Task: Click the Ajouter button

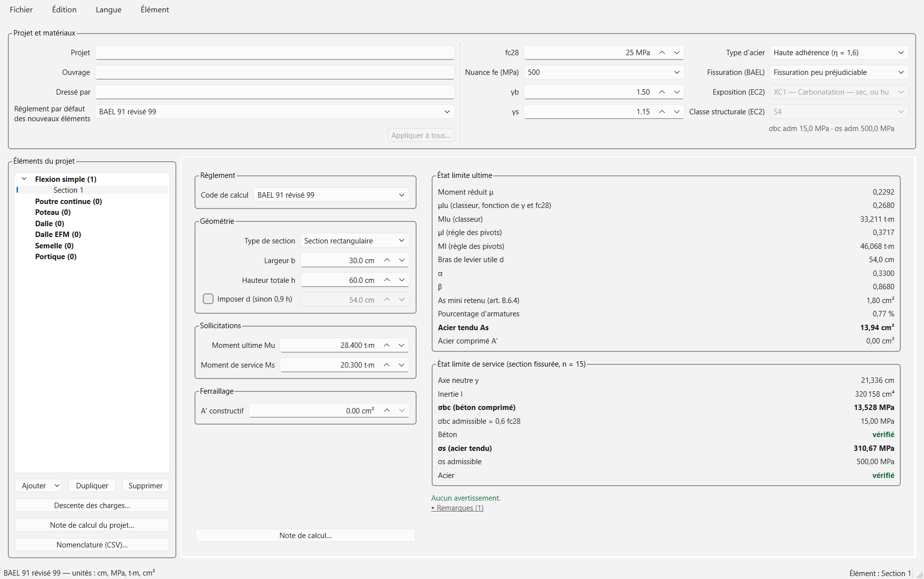Action: click(38, 486)
